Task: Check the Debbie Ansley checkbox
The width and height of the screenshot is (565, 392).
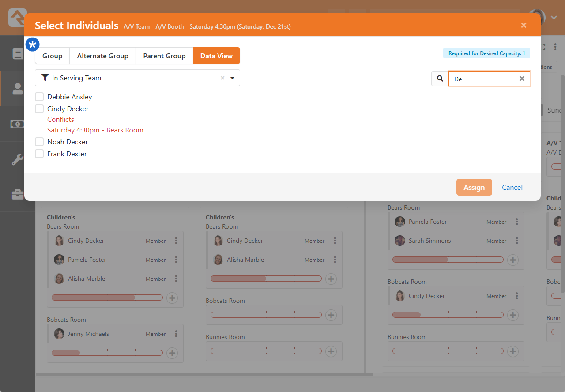Action: coord(39,97)
